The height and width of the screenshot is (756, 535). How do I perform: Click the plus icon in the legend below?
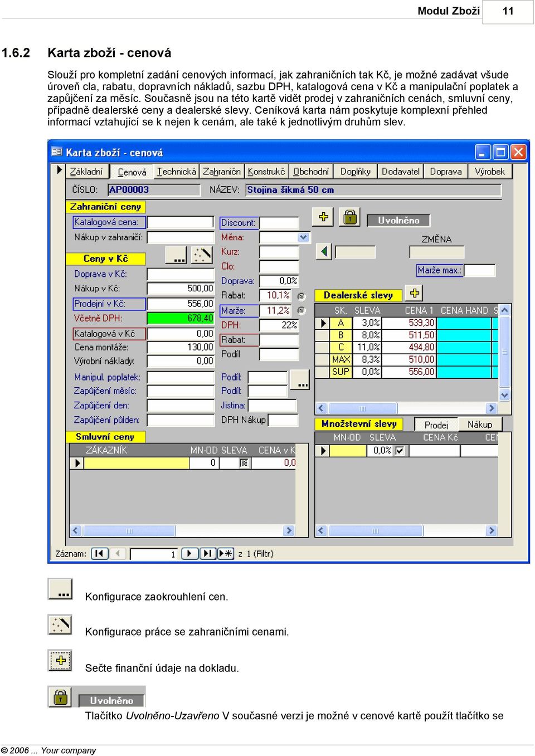coord(60,661)
